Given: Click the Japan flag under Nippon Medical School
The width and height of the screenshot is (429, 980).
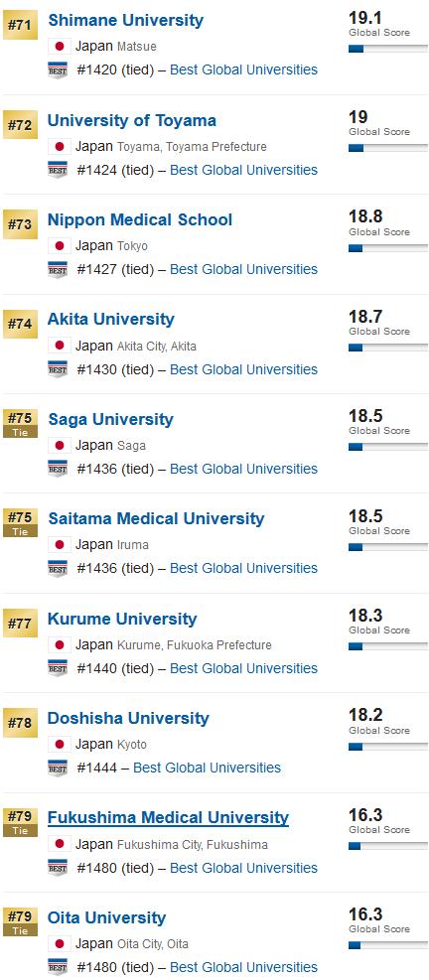Looking at the screenshot, I should coord(60,245).
